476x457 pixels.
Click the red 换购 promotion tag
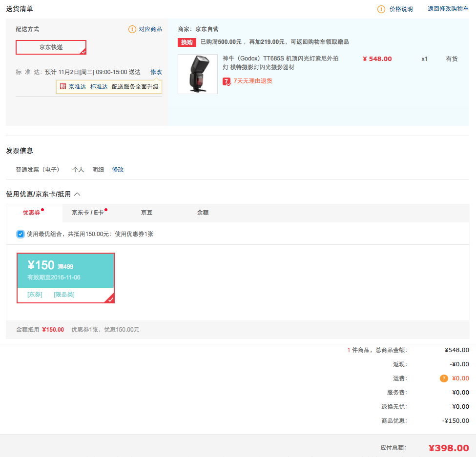pyautogui.click(x=187, y=42)
